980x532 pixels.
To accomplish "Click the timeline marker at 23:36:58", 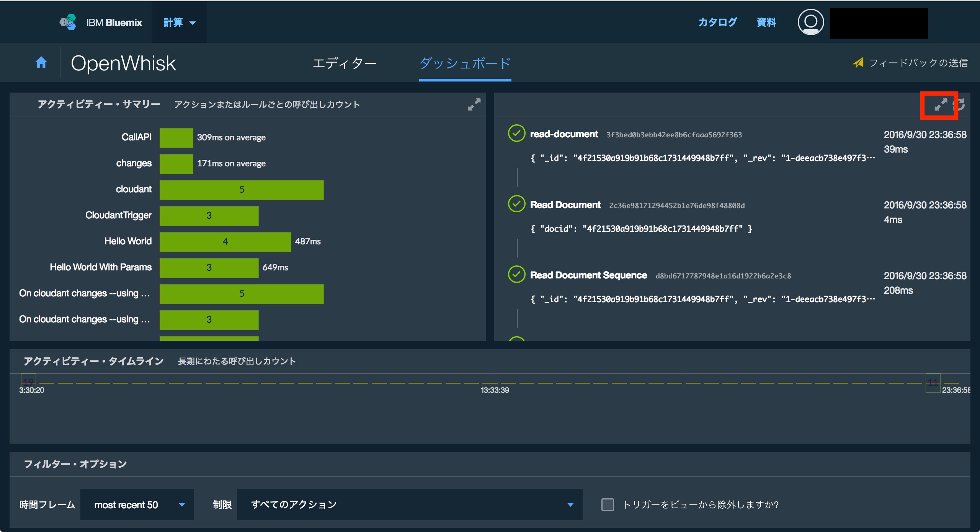I will point(933,383).
